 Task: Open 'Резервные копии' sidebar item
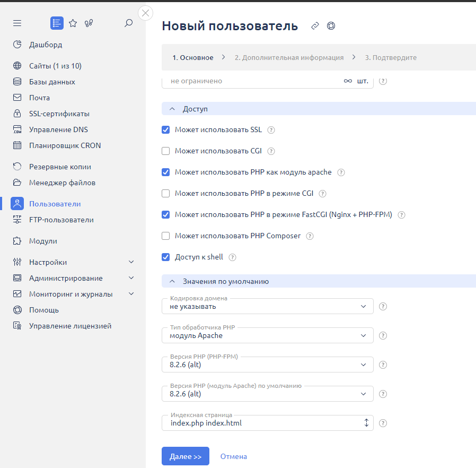[60, 167]
